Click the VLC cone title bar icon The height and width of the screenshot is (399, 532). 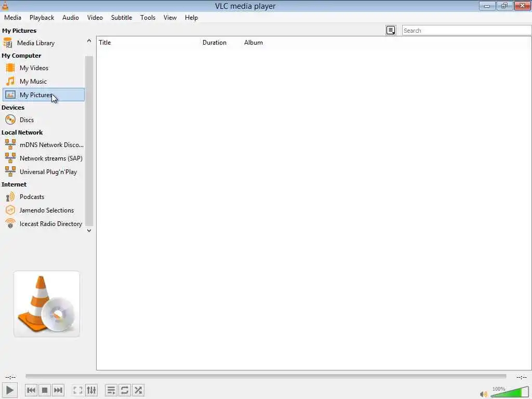tap(5, 5)
